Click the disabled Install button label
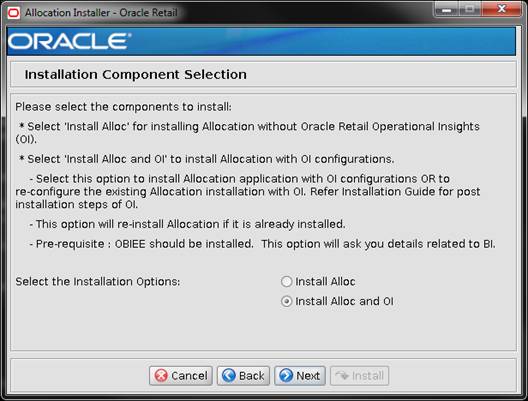528x401 pixels. coord(367,376)
